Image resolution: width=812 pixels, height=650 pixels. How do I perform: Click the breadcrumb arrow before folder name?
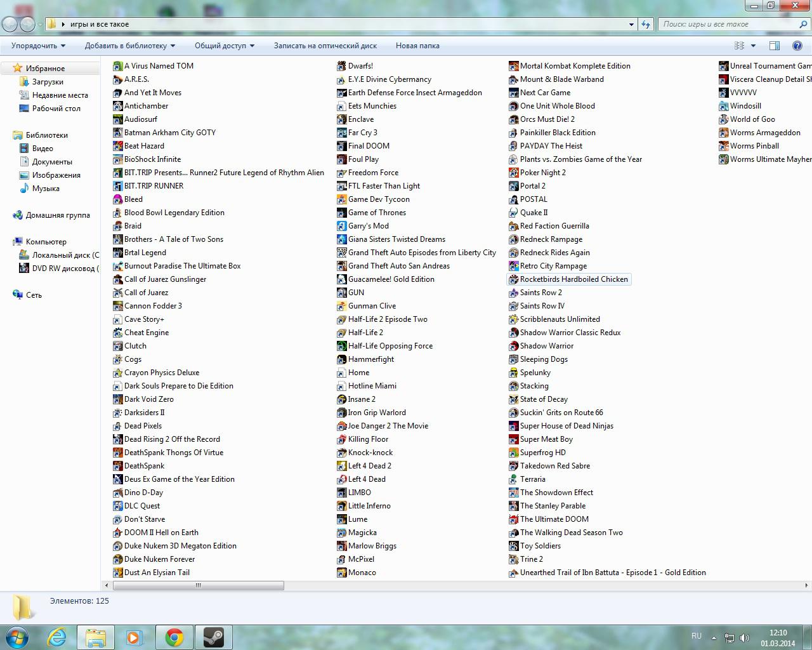[x=63, y=24]
